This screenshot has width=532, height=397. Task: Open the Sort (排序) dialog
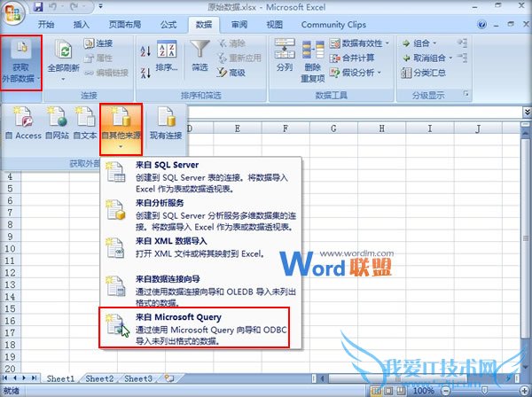click(x=167, y=55)
